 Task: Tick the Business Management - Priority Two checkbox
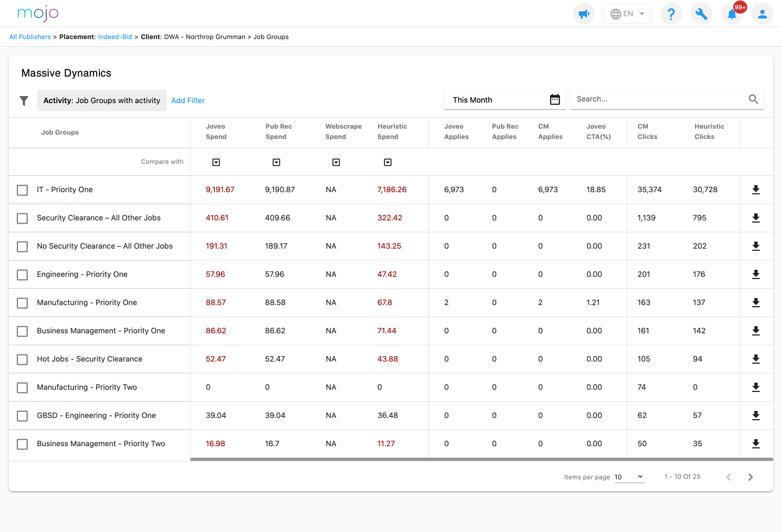(22, 444)
